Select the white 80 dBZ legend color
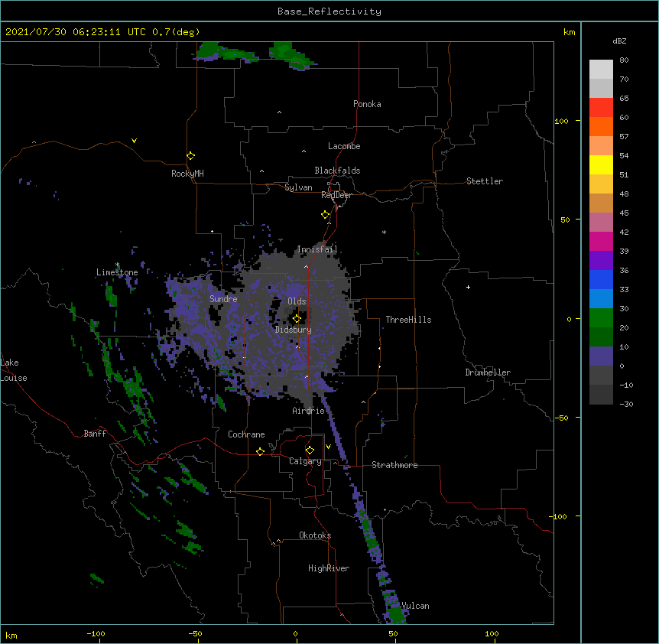The image size is (659, 644). [601, 70]
